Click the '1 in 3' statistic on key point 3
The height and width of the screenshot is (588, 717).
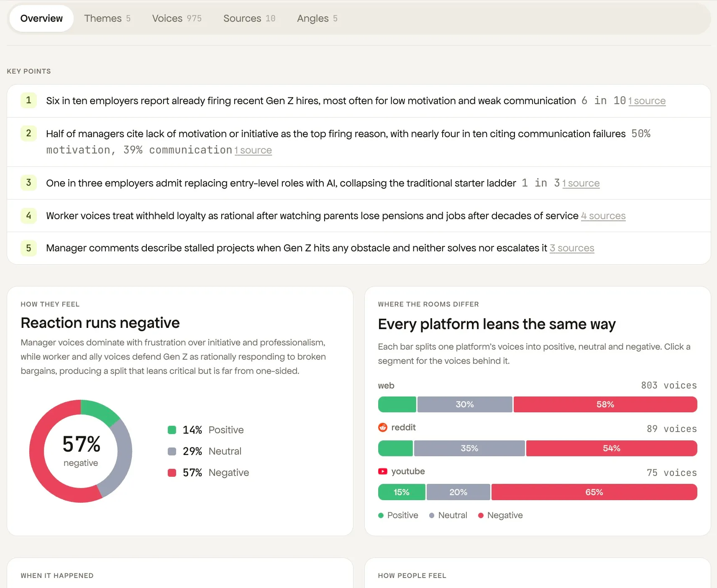click(540, 183)
